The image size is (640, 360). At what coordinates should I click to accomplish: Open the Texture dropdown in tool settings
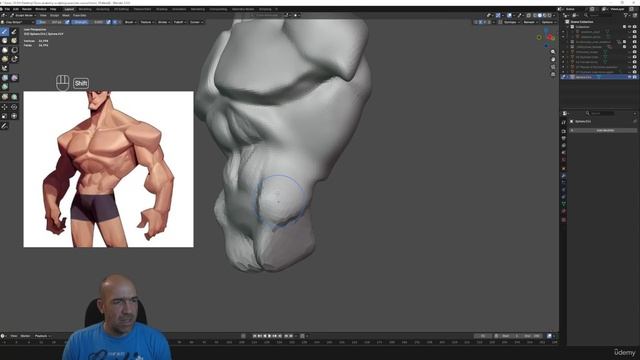click(147, 22)
